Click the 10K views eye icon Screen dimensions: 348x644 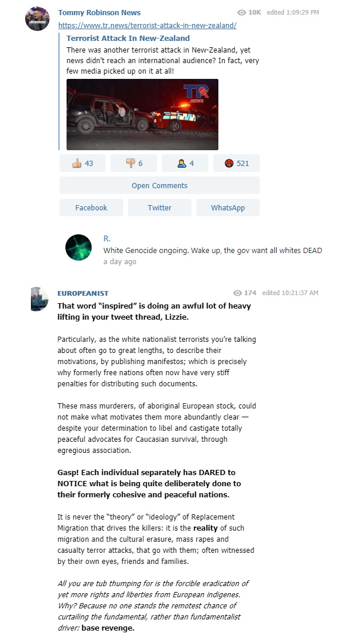[x=242, y=13]
